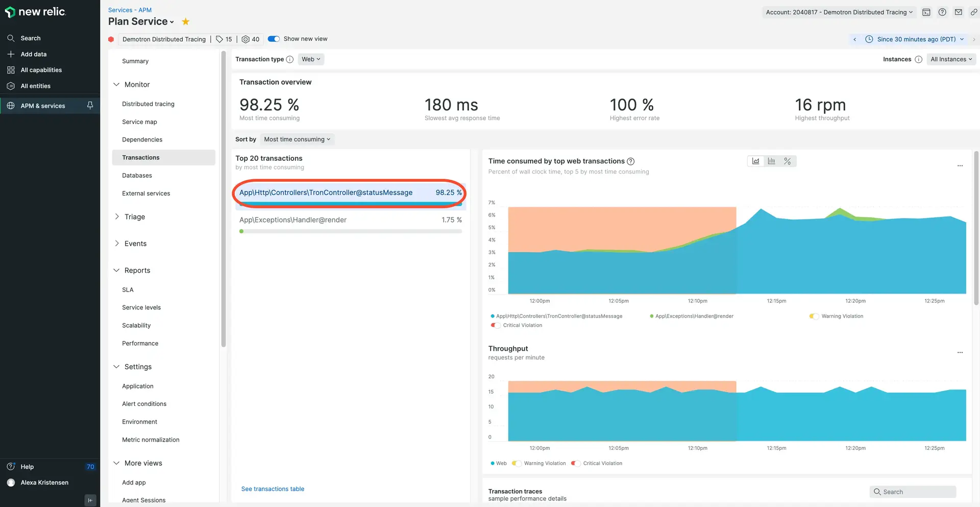Open the TronController@statusMessage transaction
Image resolution: width=980 pixels, height=507 pixels.
tap(326, 193)
